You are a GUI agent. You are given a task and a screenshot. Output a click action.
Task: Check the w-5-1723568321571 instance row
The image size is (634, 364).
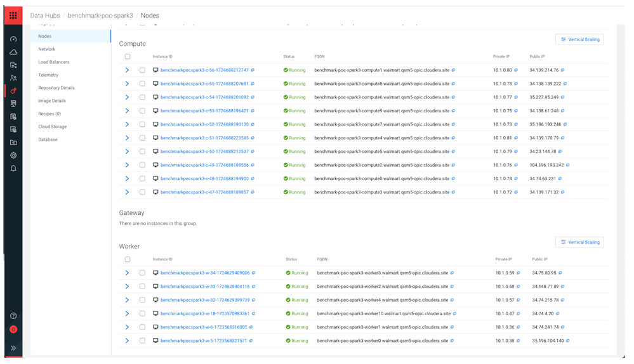click(x=142, y=341)
